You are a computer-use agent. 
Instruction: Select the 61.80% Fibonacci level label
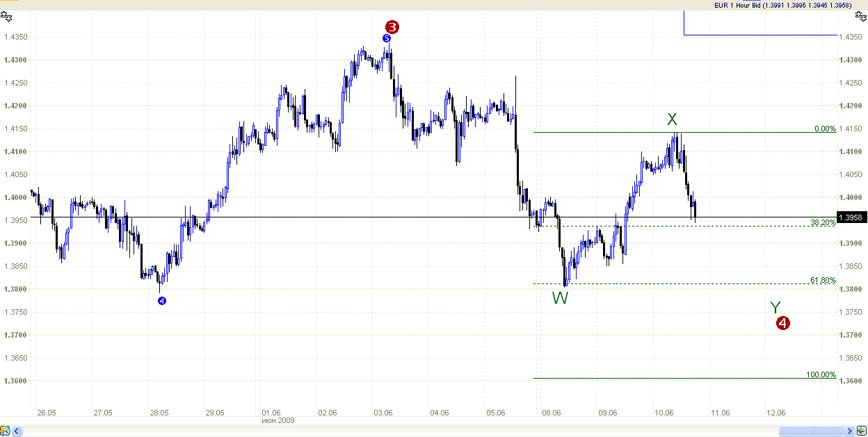click(x=823, y=281)
